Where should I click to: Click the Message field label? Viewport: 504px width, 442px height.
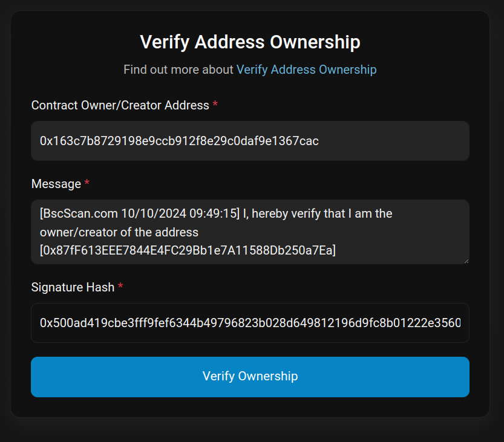tap(56, 184)
